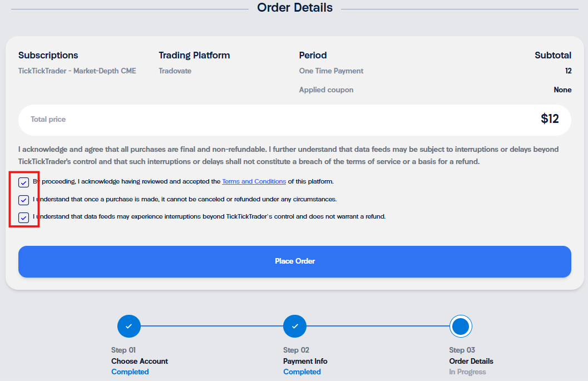The height and width of the screenshot is (381, 588).
Task: Click the Period column header
Action: pos(313,55)
